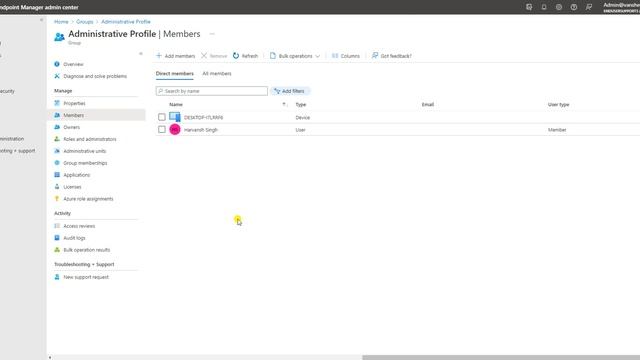Open New support request menu item

tap(86, 277)
